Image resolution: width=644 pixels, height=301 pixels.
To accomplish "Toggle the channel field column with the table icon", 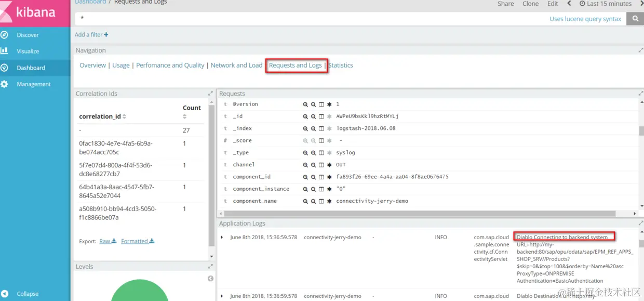I will coord(321,164).
